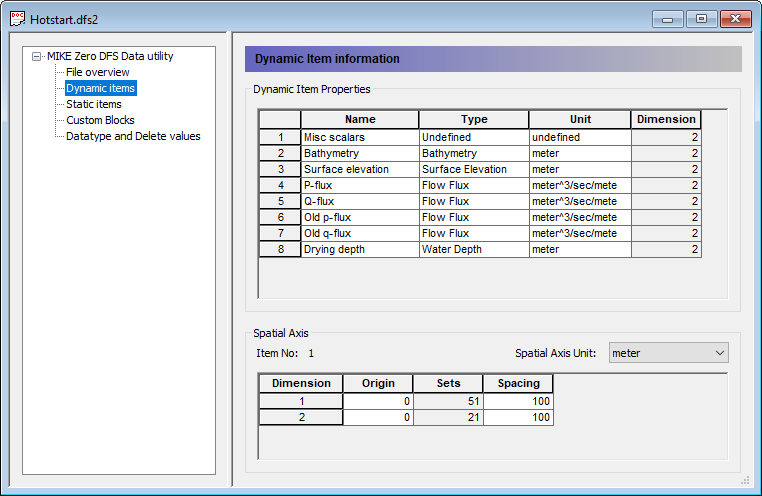Click the Misc scalars name cell
The image size is (762, 496).
[x=359, y=137]
